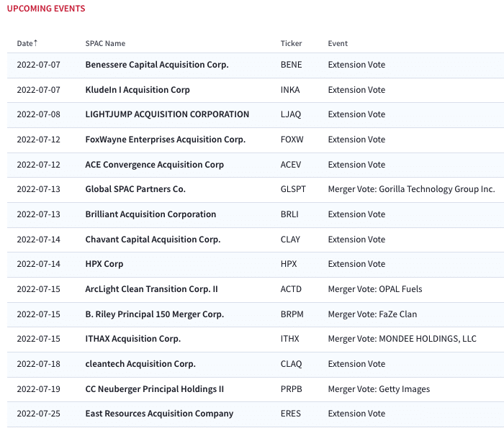Open Brilliant Acquisition Corporation
The image size is (504, 428).
pyautogui.click(x=150, y=214)
